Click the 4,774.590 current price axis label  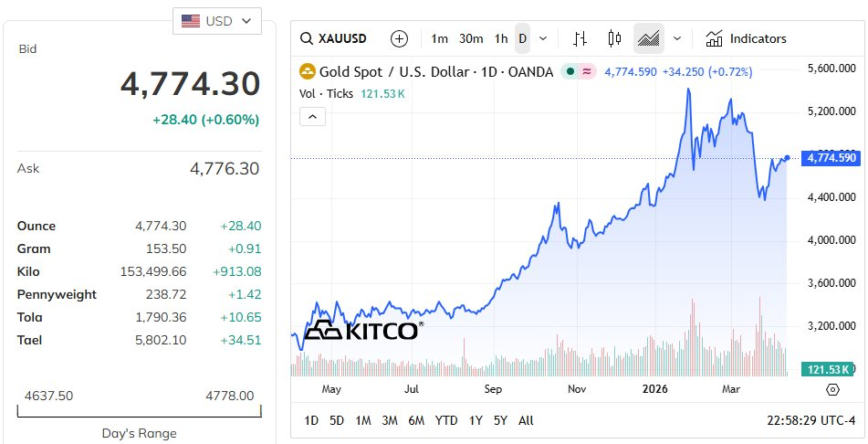(x=831, y=158)
